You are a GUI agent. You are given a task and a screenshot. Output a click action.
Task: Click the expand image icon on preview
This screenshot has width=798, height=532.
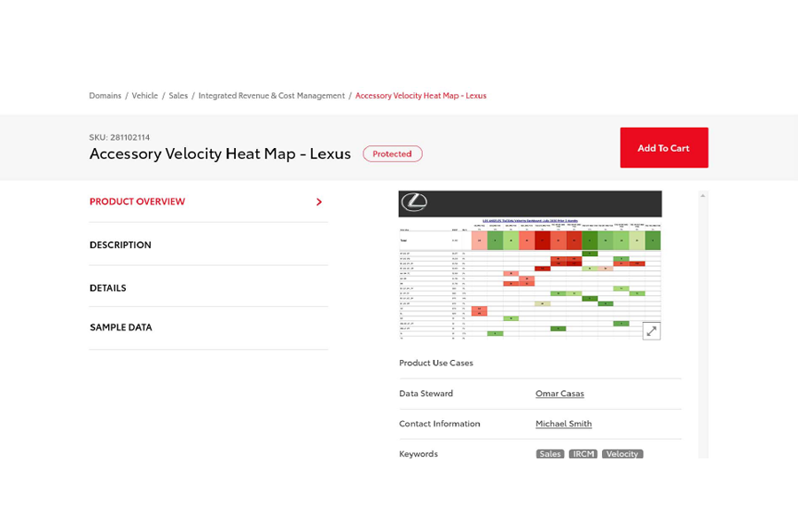pyautogui.click(x=652, y=331)
